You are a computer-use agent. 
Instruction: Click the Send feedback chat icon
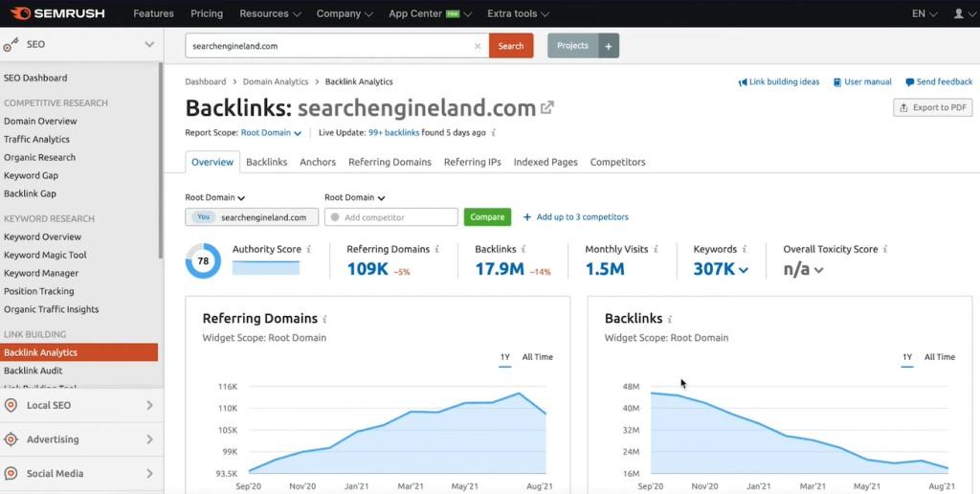click(x=909, y=82)
